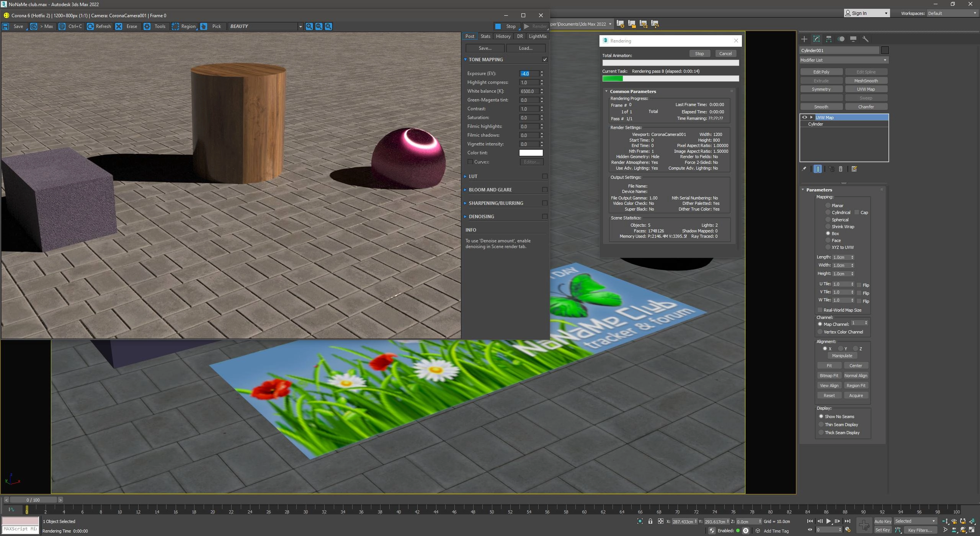Select the Post tab

470,36
